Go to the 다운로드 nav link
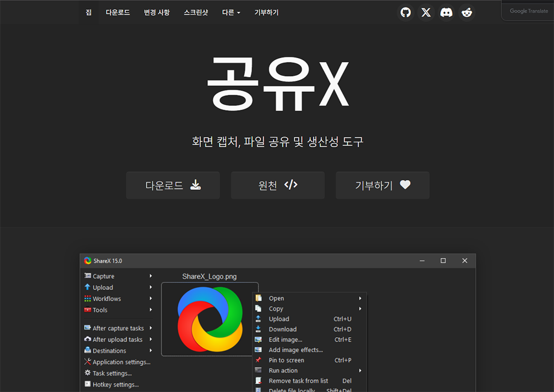Screen dimensions: 554x392 click(x=117, y=12)
